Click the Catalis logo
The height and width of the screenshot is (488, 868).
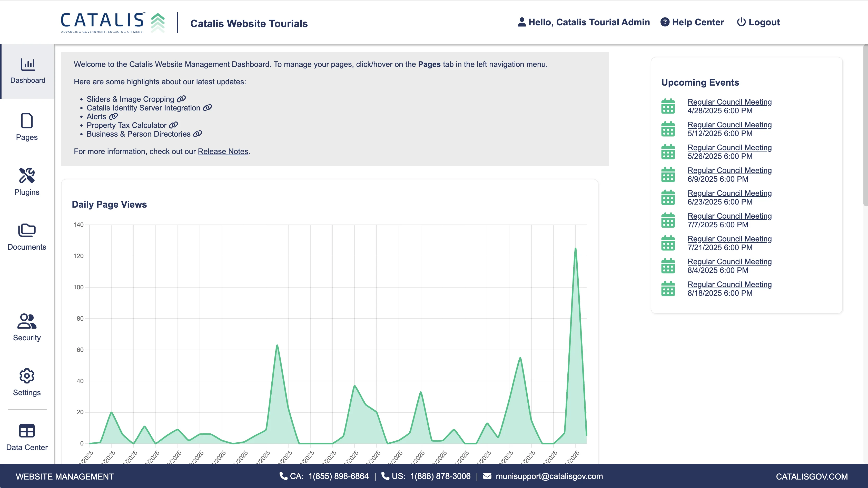tap(113, 23)
